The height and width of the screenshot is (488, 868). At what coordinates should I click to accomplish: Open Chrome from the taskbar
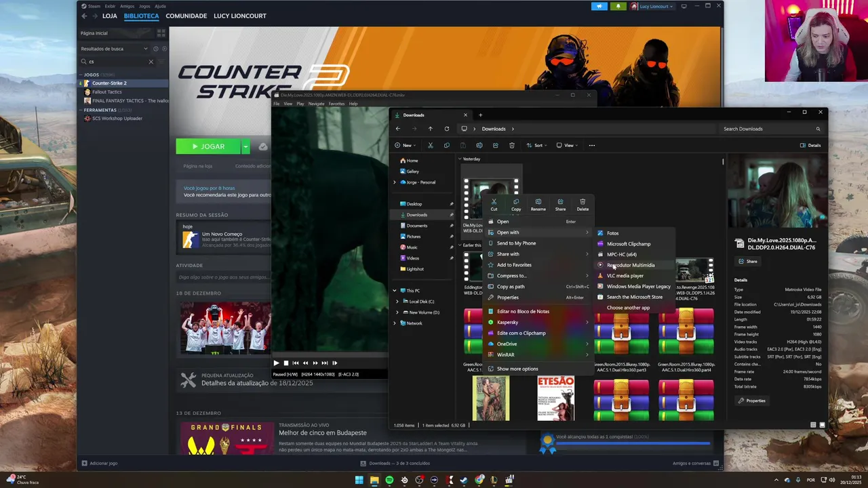pyautogui.click(x=479, y=480)
